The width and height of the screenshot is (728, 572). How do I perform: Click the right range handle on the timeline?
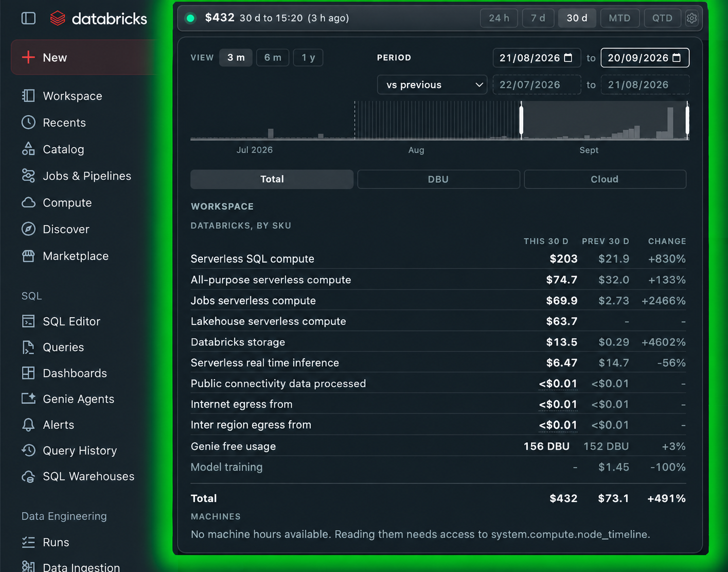click(687, 120)
